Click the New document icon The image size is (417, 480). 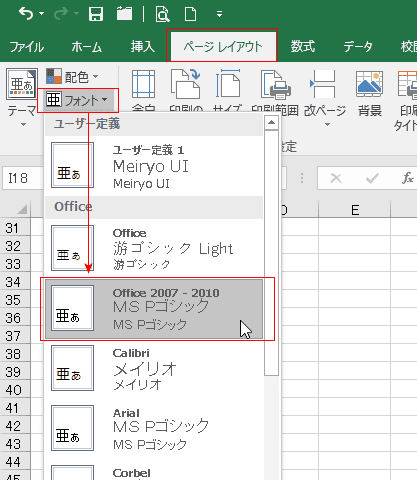[x=190, y=14]
